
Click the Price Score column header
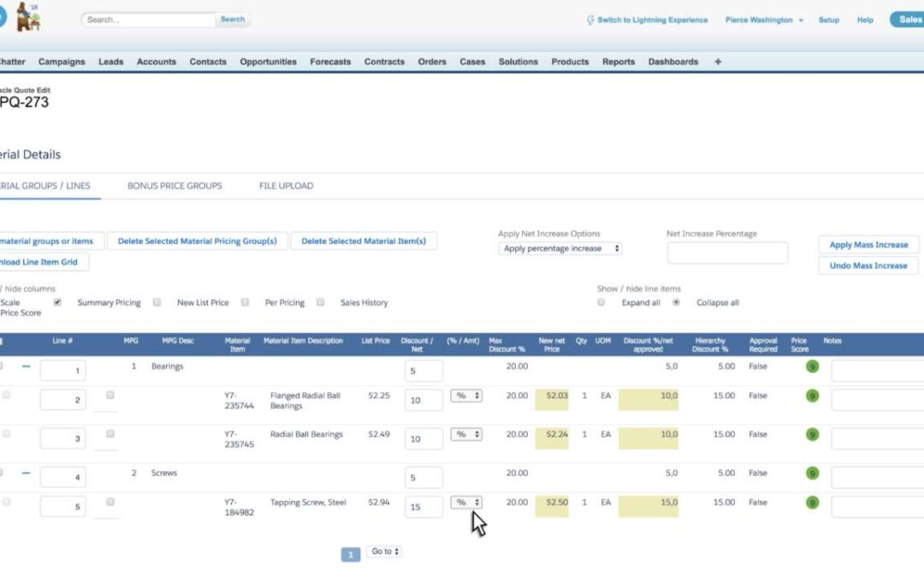coord(799,345)
